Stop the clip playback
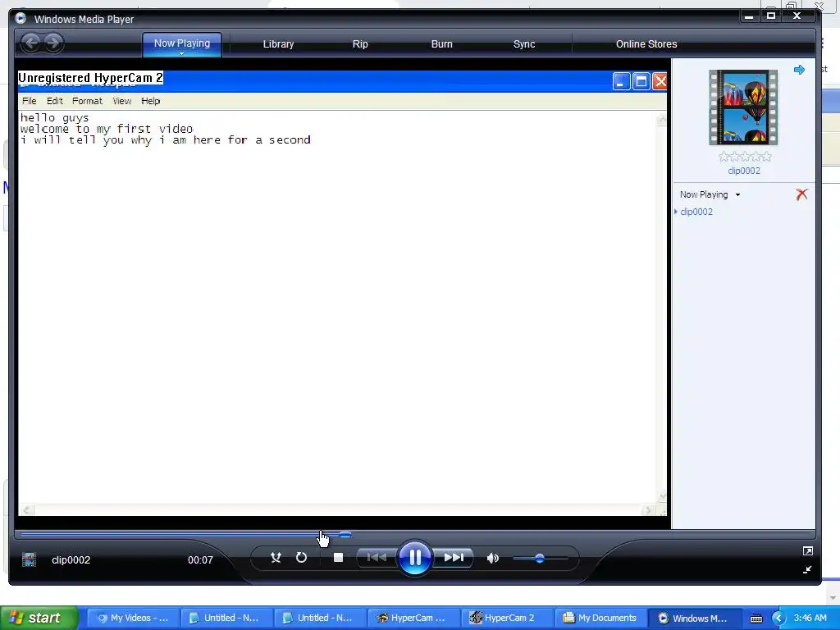The width and height of the screenshot is (840, 630). click(x=338, y=558)
